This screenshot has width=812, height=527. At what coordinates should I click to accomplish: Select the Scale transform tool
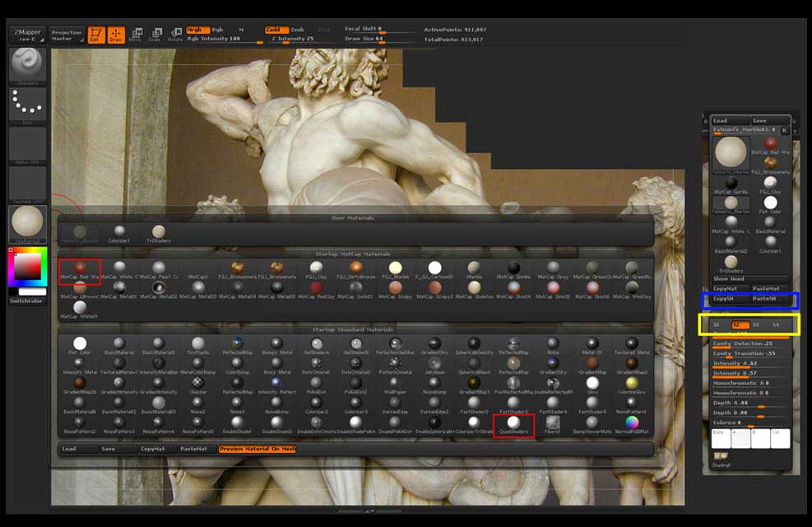155,35
